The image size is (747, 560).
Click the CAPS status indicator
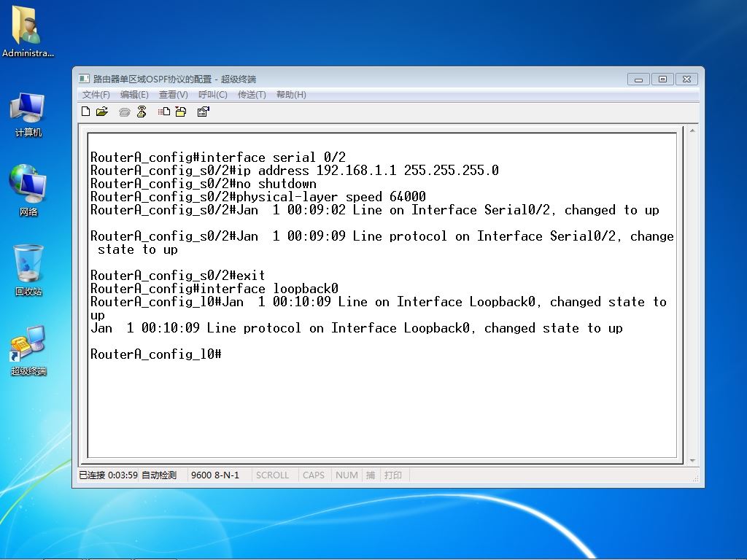(x=314, y=475)
